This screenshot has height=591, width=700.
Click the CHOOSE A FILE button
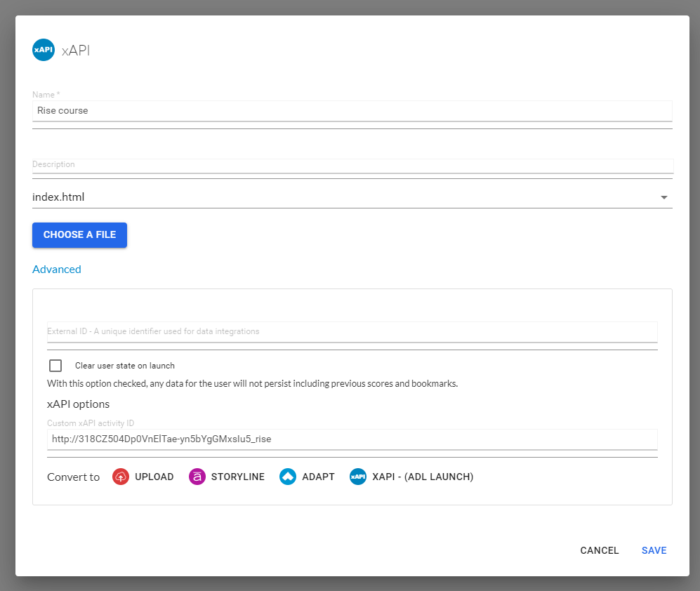[79, 235]
